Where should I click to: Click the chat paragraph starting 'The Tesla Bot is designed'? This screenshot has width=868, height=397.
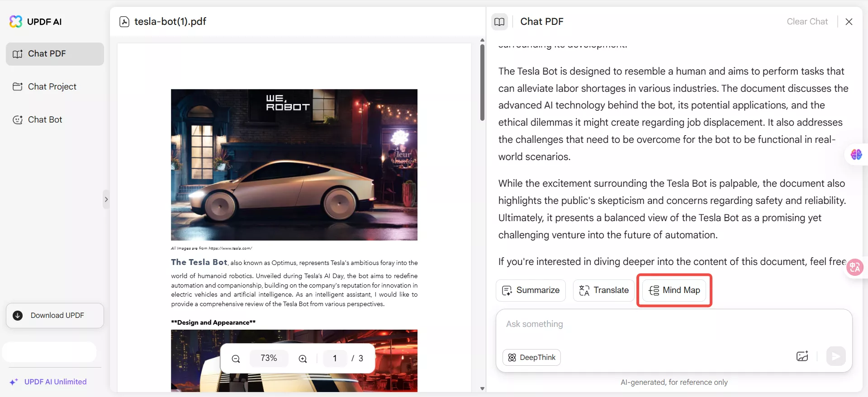tap(674, 114)
